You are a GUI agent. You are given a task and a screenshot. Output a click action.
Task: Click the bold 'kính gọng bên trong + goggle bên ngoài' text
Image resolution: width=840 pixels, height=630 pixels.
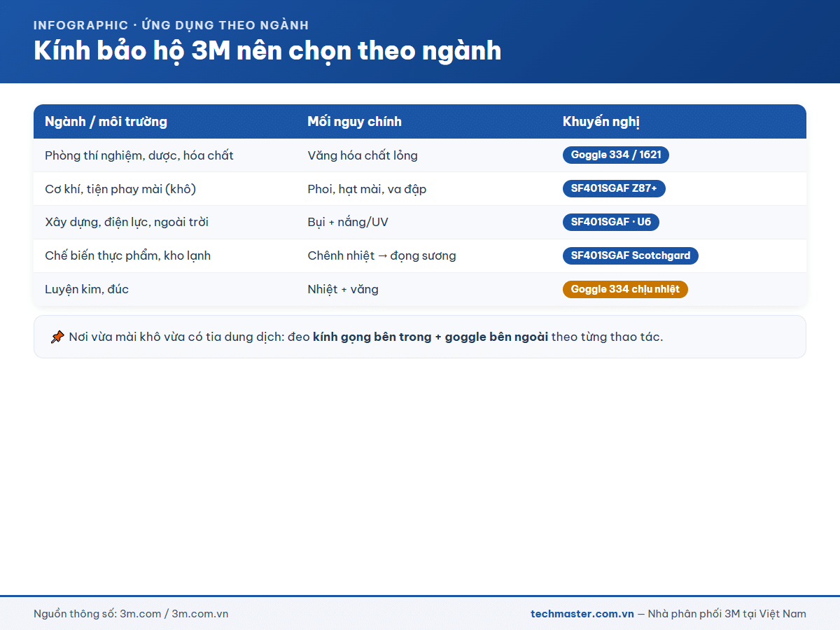(x=430, y=337)
